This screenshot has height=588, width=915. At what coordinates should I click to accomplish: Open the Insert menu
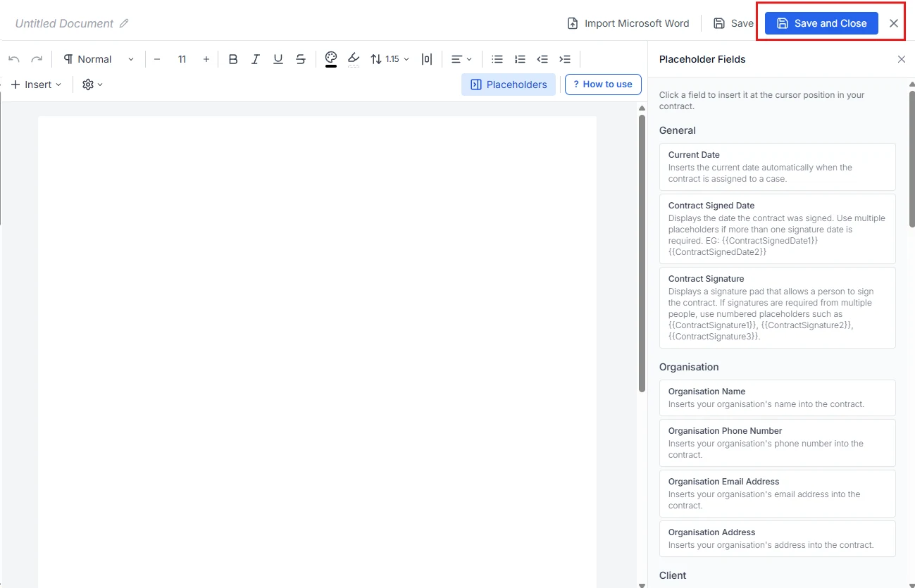(x=36, y=85)
